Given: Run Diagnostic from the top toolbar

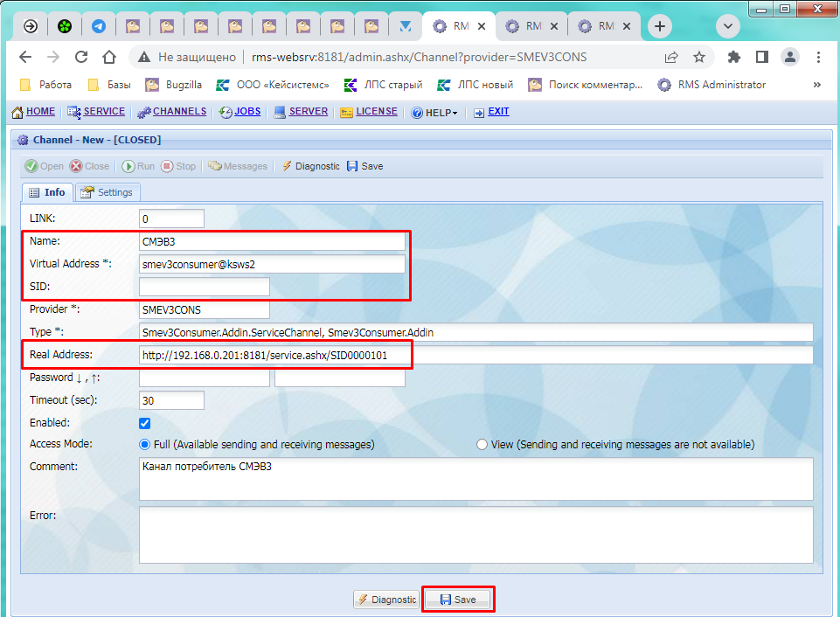Looking at the screenshot, I should pos(310,166).
